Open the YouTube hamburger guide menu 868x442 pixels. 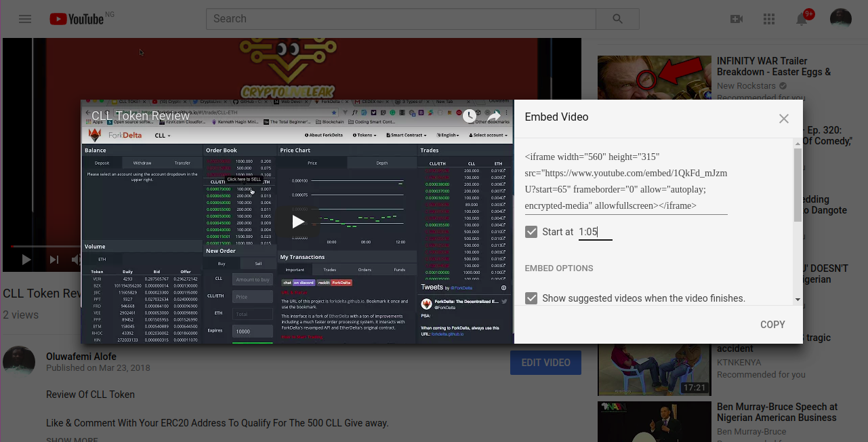coord(25,19)
